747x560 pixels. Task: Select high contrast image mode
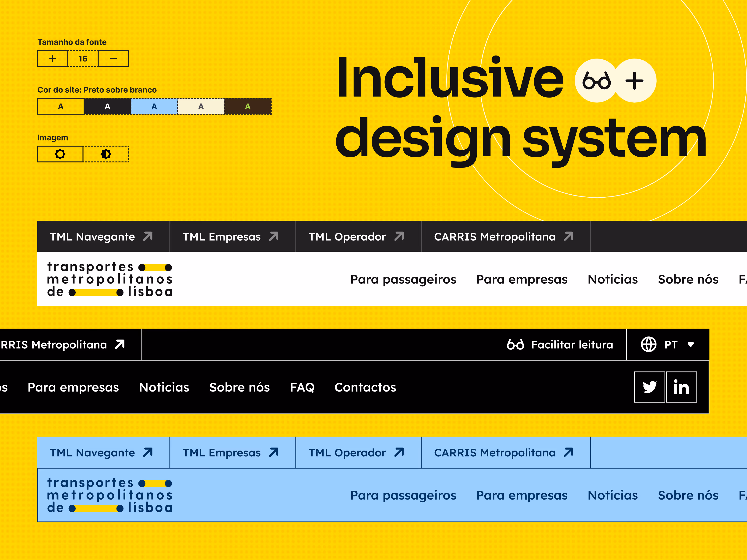click(x=106, y=154)
